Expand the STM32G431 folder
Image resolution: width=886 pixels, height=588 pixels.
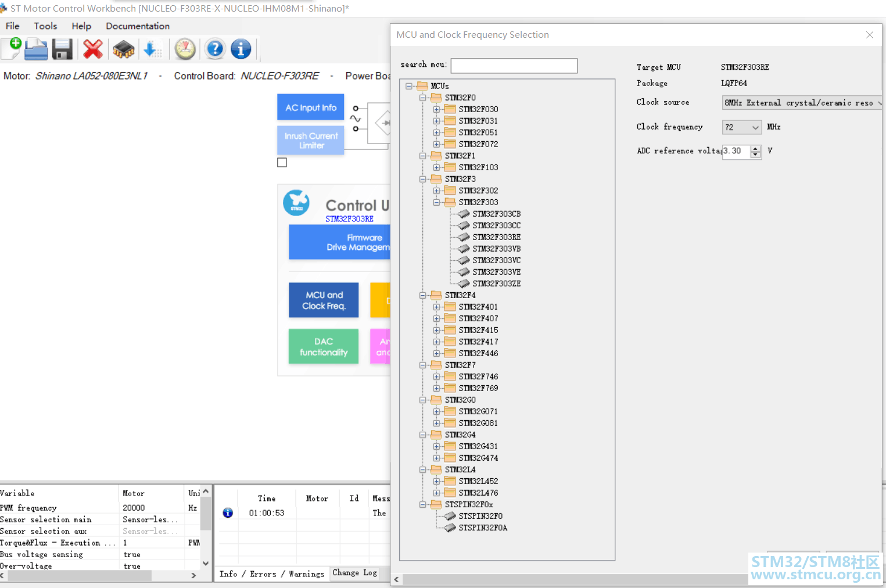tap(436, 446)
